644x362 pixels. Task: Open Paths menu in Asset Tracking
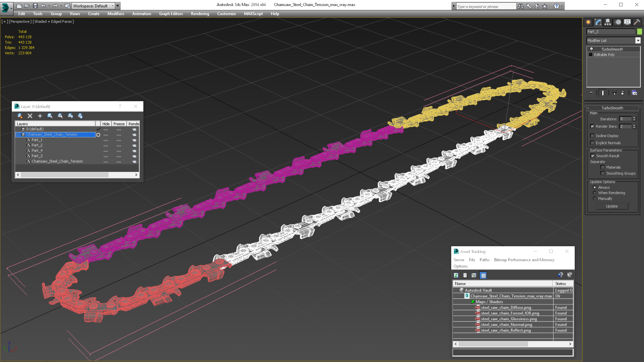[484, 260]
